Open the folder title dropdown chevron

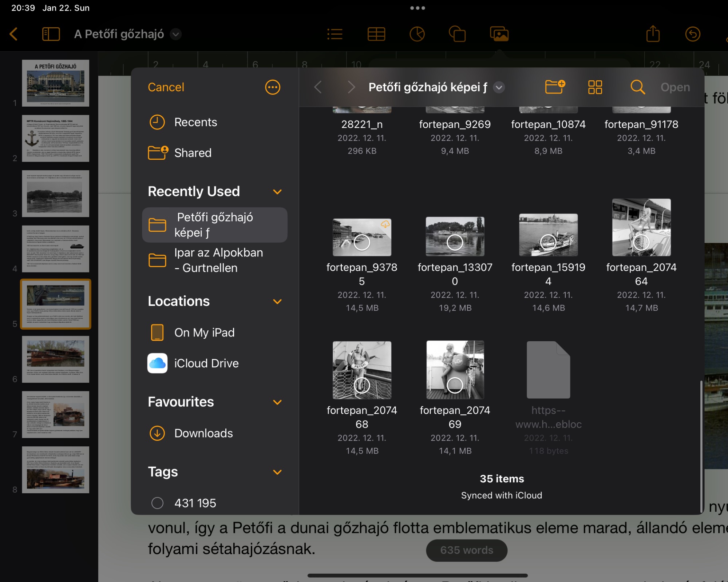click(x=499, y=87)
